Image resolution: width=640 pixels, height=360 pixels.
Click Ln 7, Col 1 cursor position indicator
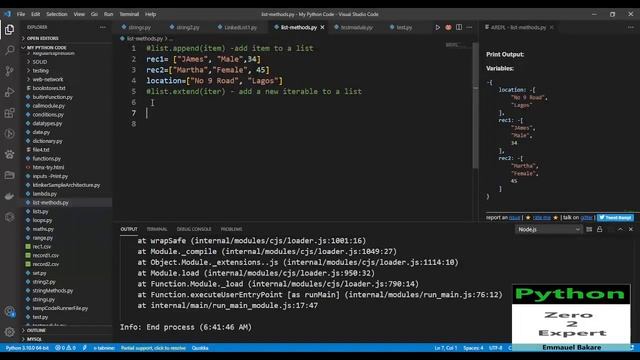tap(446, 348)
